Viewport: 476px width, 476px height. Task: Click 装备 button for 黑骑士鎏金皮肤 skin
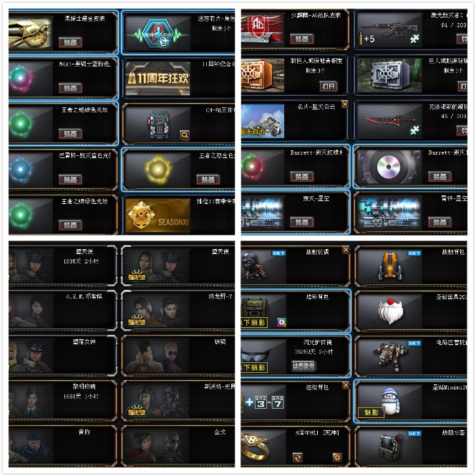70,42
